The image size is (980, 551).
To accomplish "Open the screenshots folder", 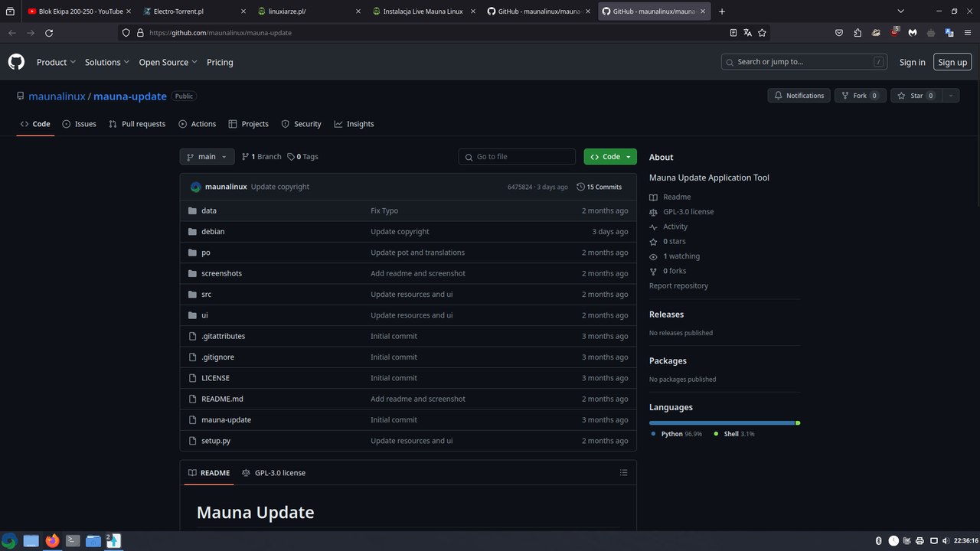I will (221, 273).
